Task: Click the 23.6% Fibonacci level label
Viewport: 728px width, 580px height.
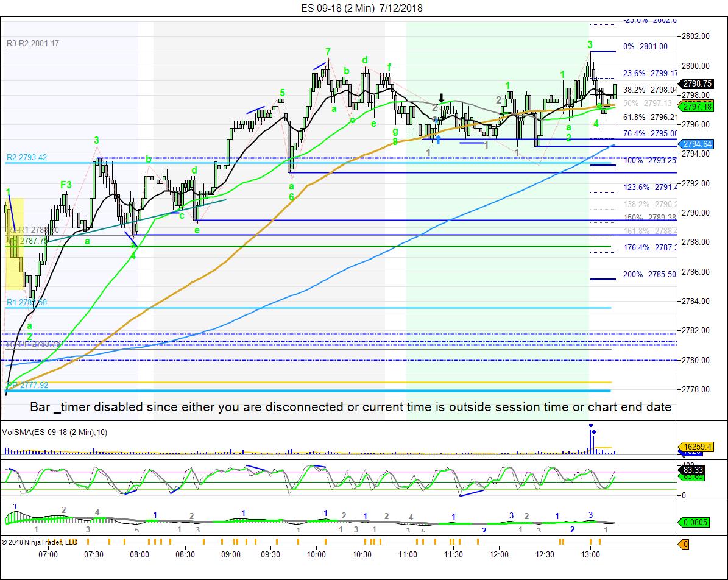Action: pyautogui.click(x=650, y=73)
